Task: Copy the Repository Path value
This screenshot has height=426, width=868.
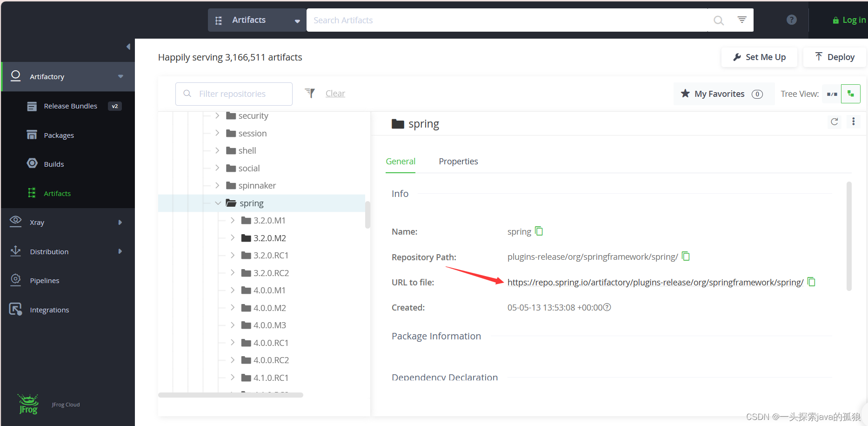Action: pyautogui.click(x=686, y=256)
